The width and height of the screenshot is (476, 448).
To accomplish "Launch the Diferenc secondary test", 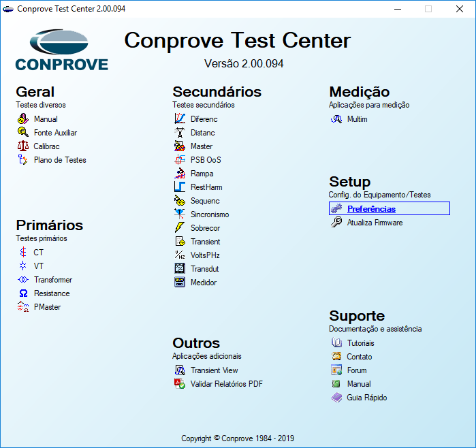I will click(204, 119).
